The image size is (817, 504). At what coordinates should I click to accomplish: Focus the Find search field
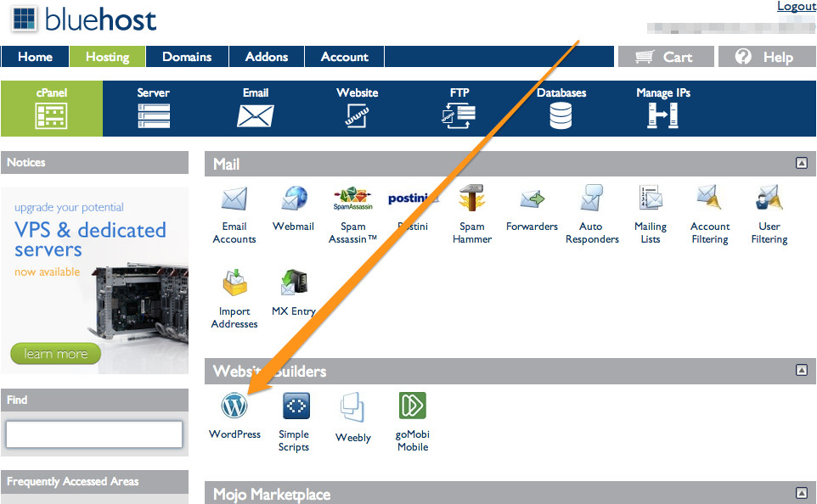[x=94, y=434]
